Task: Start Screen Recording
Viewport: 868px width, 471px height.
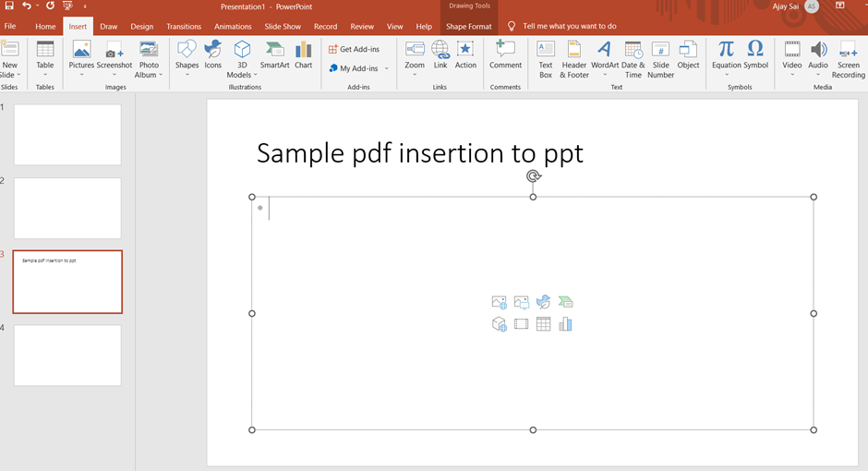Action: [x=848, y=59]
